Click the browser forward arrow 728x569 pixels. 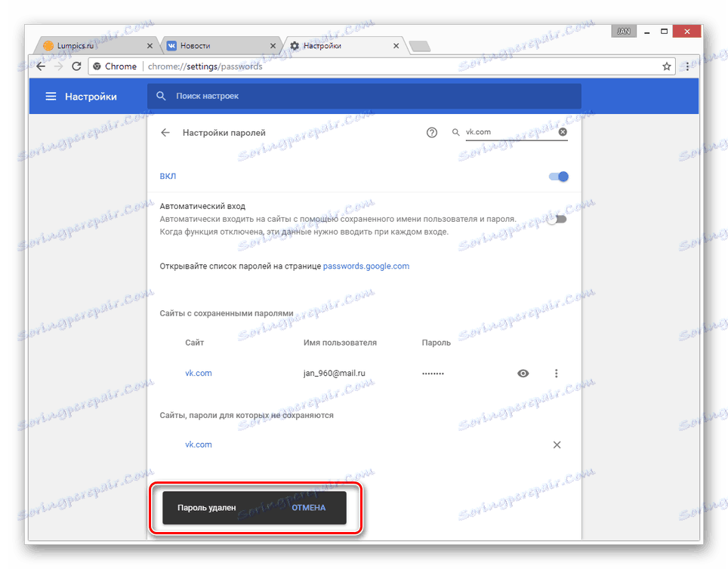point(58,66)
